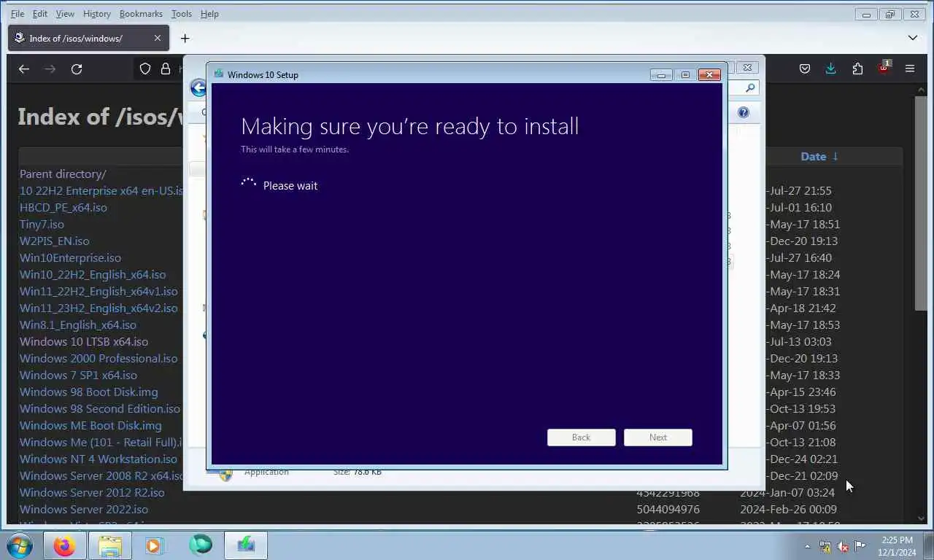The width and height of the screenshot is (934, 560).
Task: Open Win11_22H2_English_x64v1.iso link
Action: coord(99,291)
